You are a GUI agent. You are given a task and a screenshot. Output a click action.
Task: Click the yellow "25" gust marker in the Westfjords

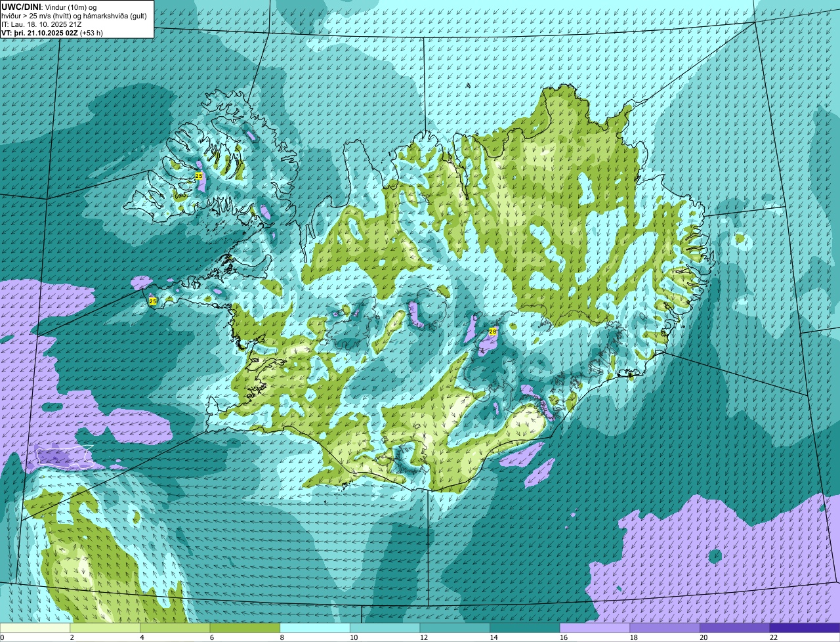click(199, 176)
